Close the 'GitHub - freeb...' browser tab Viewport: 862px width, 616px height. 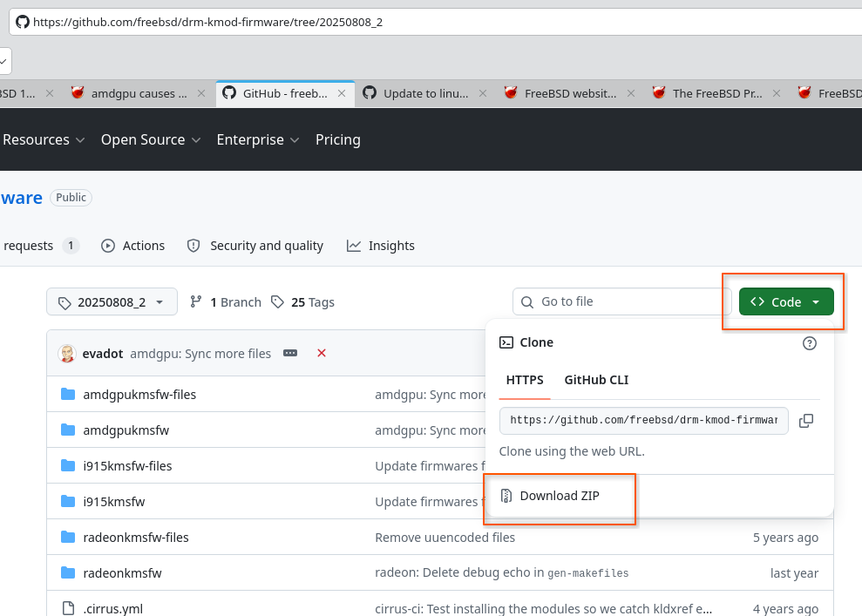[342, 93]
